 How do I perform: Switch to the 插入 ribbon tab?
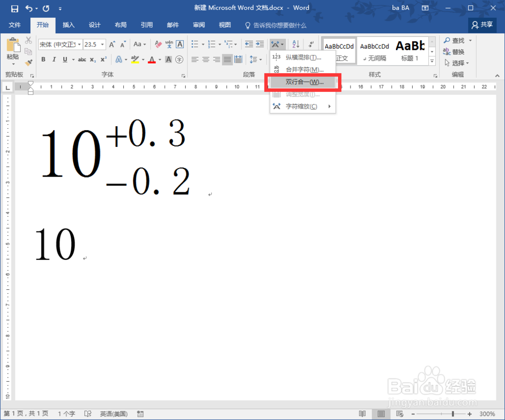68,24
